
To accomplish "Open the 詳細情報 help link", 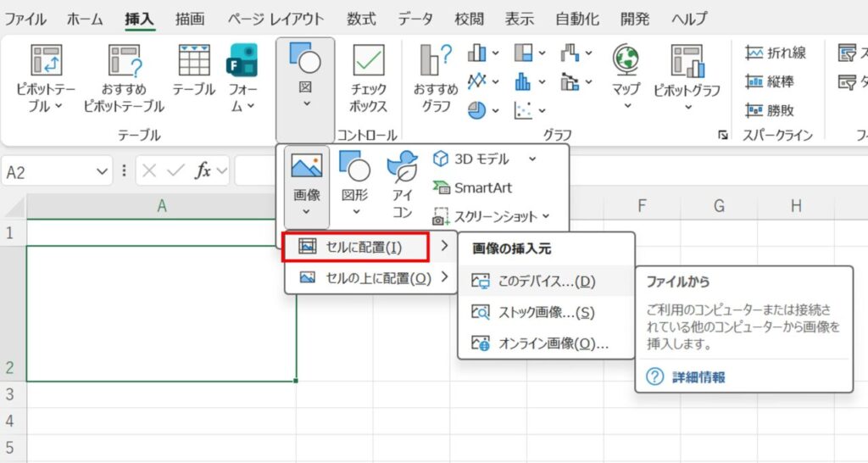I will click(698, 377).
